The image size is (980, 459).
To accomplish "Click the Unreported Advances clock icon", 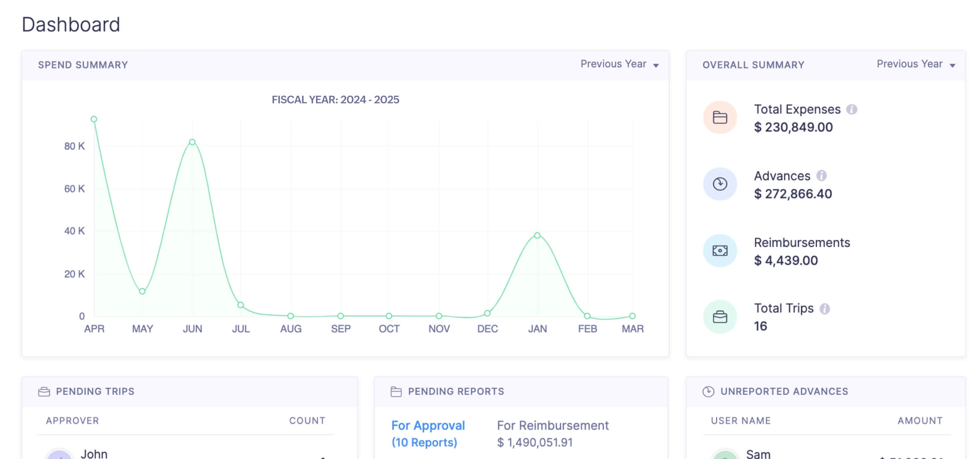I will (x=708, y=392).
